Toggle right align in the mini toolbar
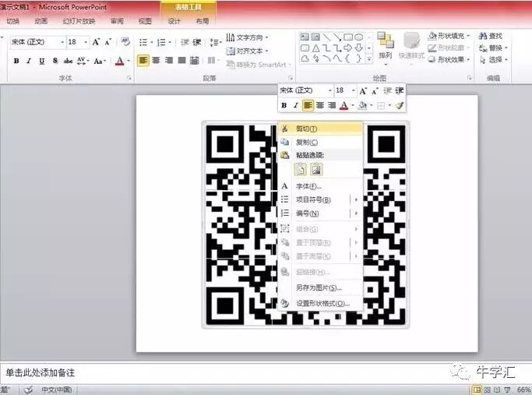The height and width of the screenshot is (395, 532). click(332, 105)
